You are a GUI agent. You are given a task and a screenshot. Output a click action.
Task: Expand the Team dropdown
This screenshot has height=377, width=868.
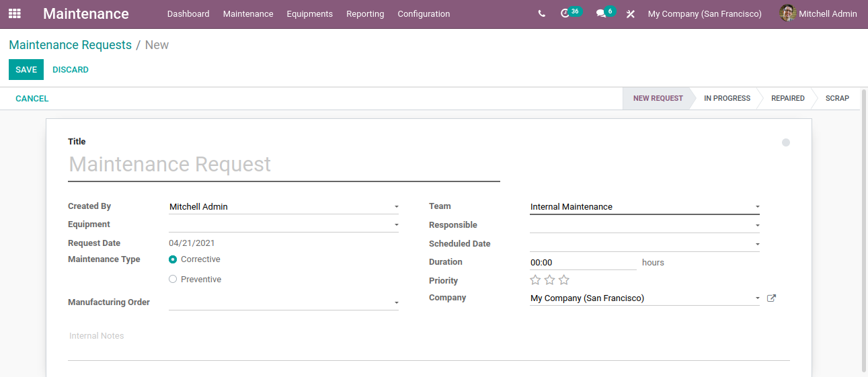pos(757,207)
